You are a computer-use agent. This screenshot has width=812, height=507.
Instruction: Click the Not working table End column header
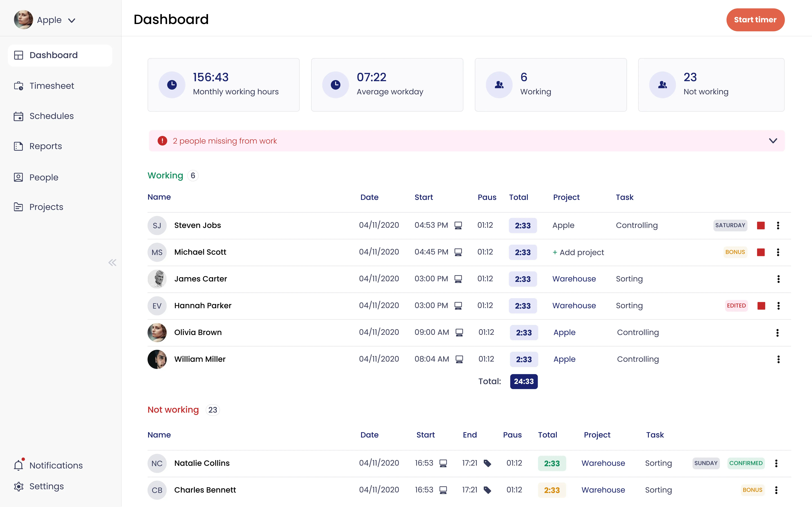pos(470,435)
